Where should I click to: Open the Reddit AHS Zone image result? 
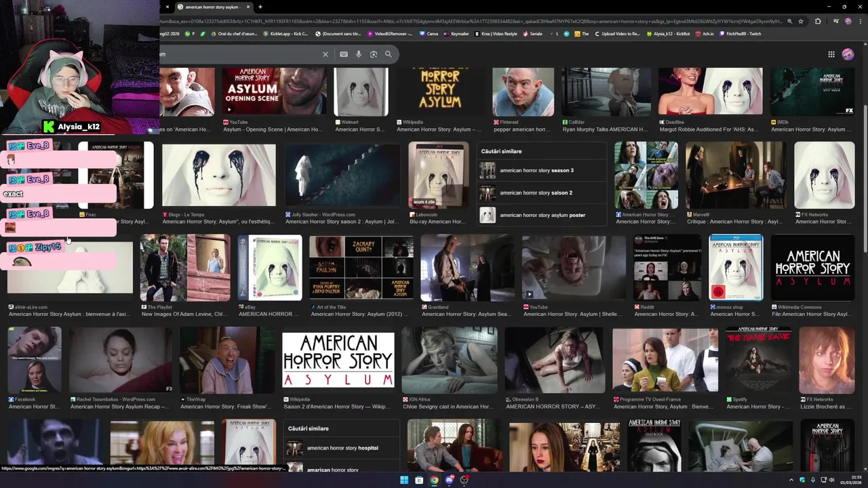click(667, 268)
